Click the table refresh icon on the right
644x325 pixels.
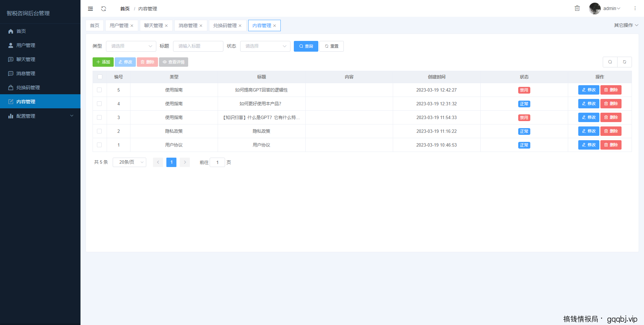[x=624, y=62]
